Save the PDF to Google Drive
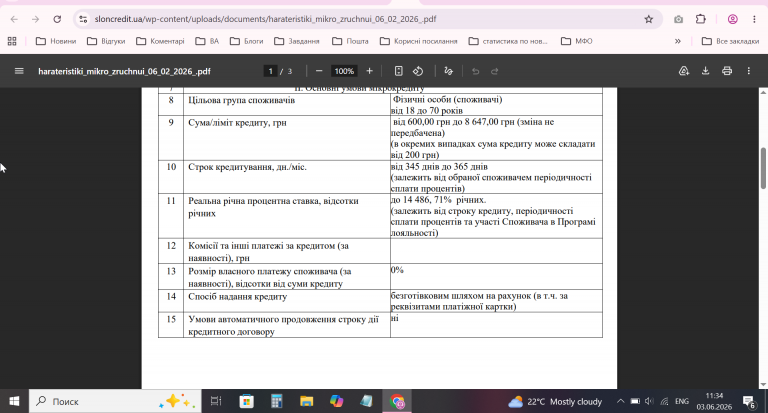Viewport: 768px width, 413px height. tap(684, 71)
